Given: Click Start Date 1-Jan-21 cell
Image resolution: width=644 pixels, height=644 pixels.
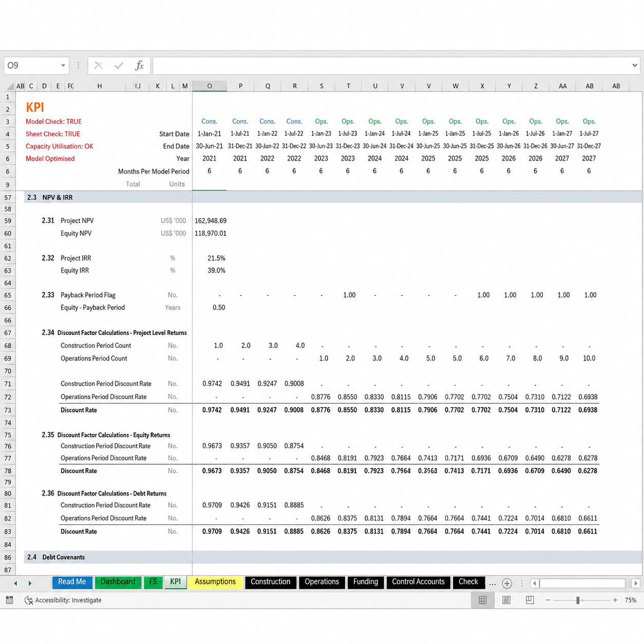Looking at the screenshot, I should [210, 134].
